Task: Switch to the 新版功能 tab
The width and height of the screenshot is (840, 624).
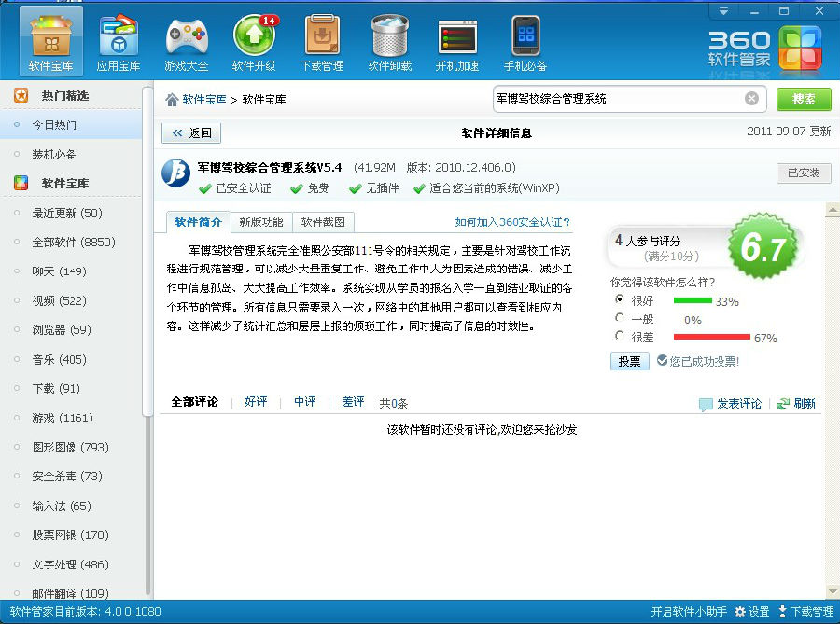Action: coord(261,222)
